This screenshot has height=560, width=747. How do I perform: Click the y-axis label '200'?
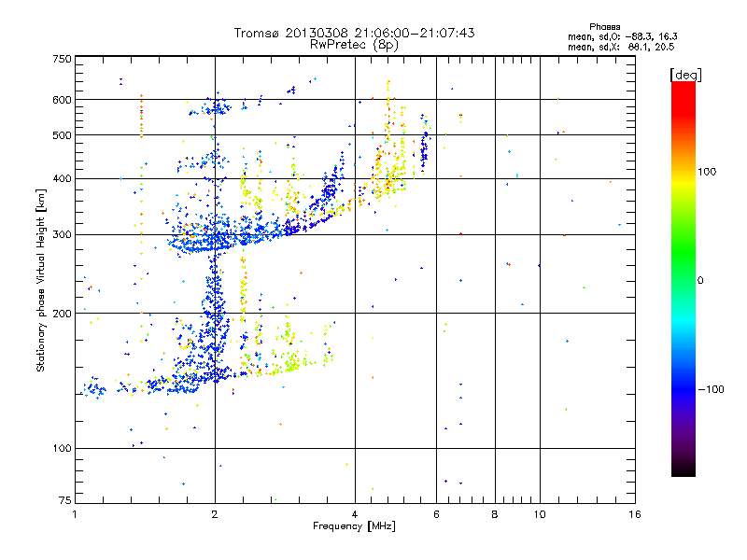click(62, 314)
